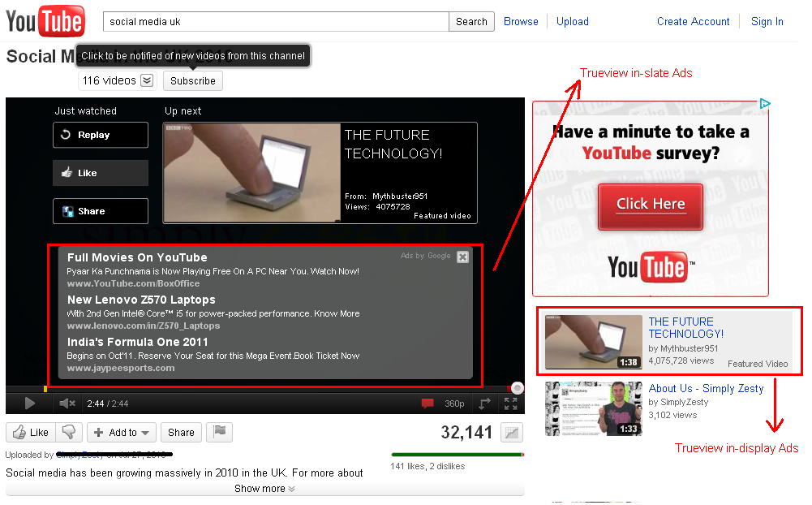Close the Ads by Google overlay
Screen dimensions: 812x505
pos(462,257)
